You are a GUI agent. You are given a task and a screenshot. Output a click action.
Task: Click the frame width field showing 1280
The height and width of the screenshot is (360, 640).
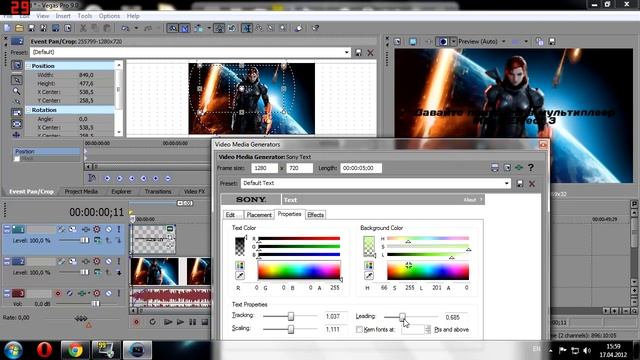[x=264, y=168]
